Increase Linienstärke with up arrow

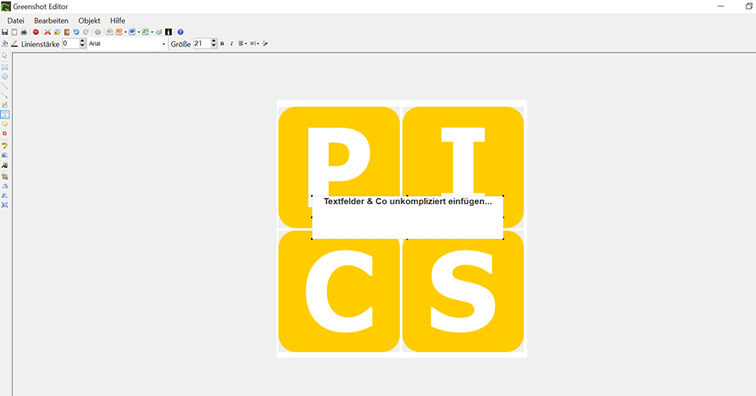coord(82,41)
